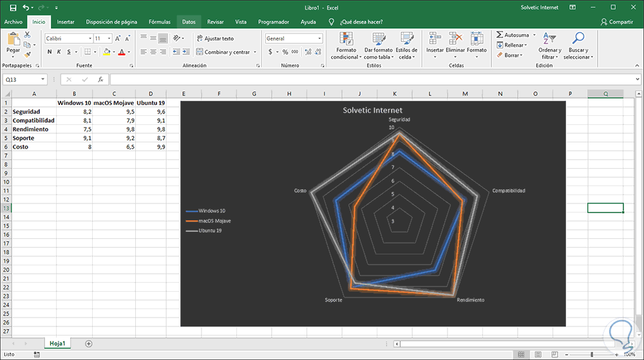The image size is (644, 360).
Task: Open Ordenar y filtrar menu
Action: (549, 46)
